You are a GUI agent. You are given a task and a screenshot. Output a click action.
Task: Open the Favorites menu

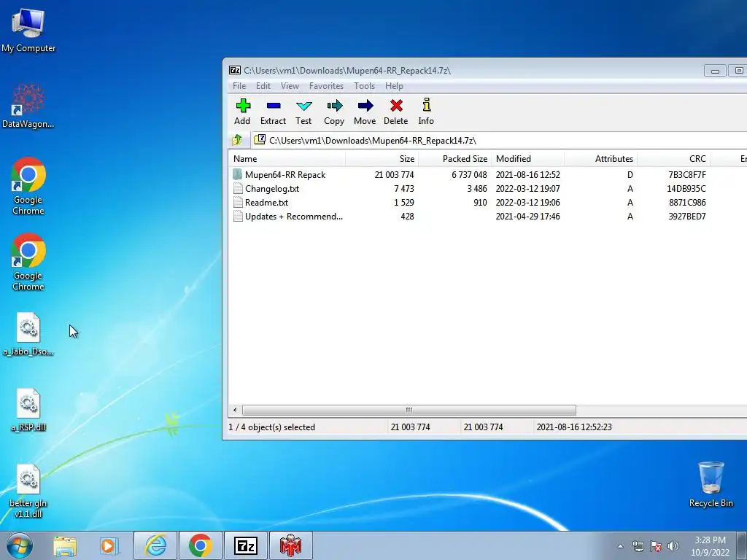[x=326, y=86]
